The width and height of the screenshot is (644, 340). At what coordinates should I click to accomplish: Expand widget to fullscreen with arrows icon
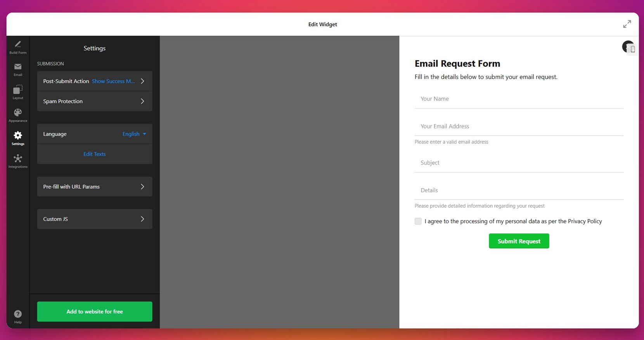627,24
